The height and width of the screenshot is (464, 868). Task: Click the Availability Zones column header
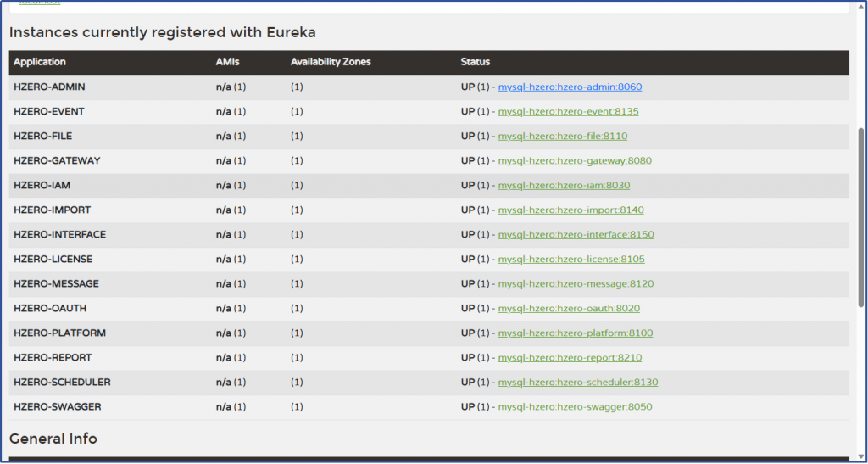331,62
